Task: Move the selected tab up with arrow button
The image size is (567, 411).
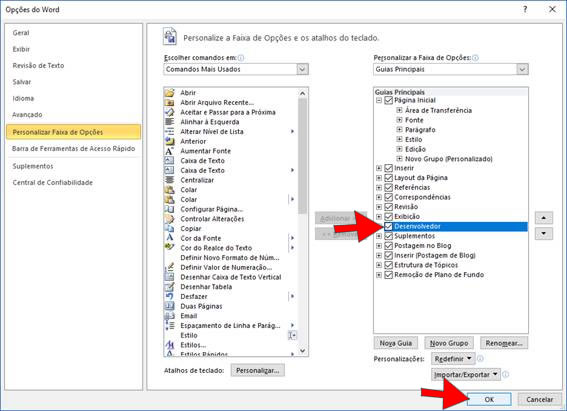Action: 544,218
